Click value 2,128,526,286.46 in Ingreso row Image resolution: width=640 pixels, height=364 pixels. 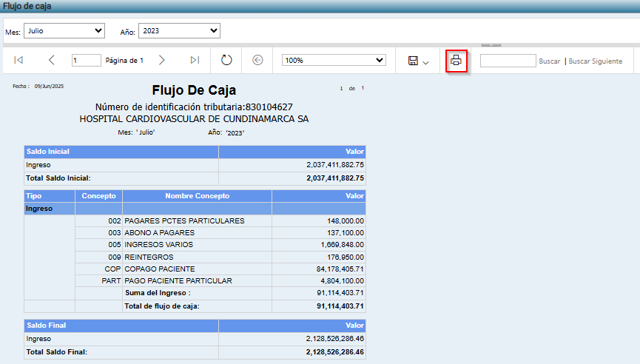coord(334,339)
